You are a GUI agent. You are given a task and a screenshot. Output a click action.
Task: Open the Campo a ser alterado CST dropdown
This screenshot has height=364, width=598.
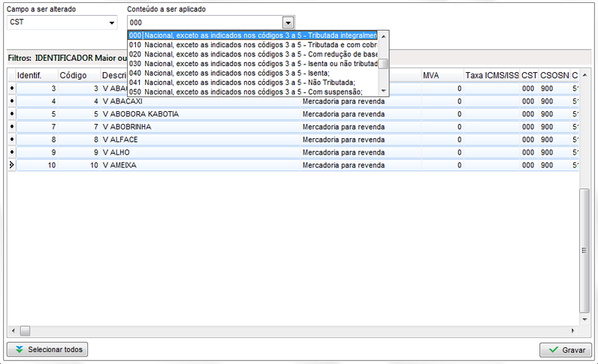tap(111, 23)
